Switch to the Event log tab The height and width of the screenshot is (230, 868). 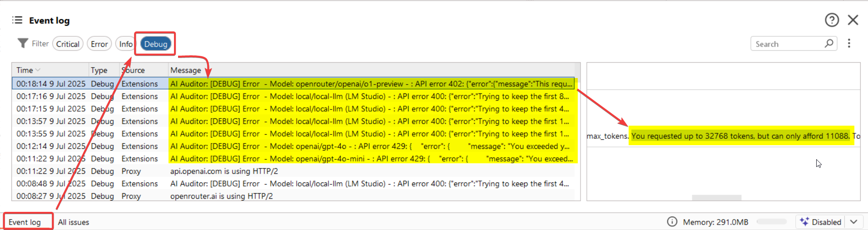[x=25, y=222]
